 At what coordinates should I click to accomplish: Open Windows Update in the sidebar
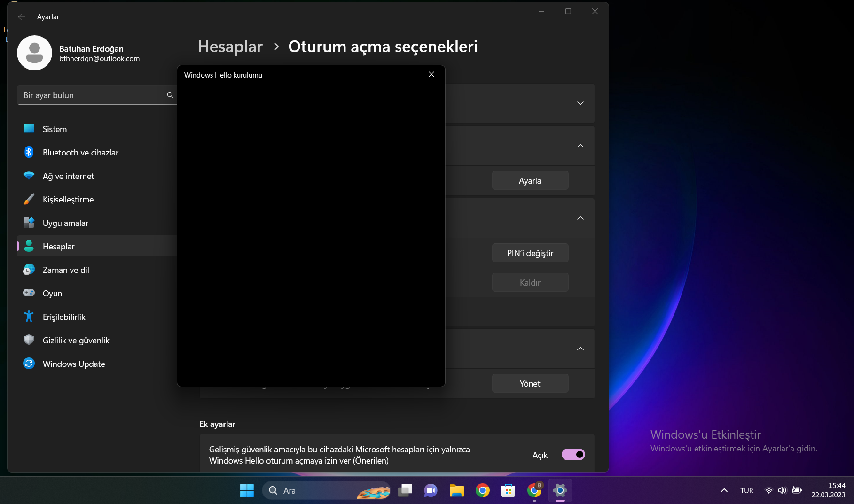[x=96, y=364]
